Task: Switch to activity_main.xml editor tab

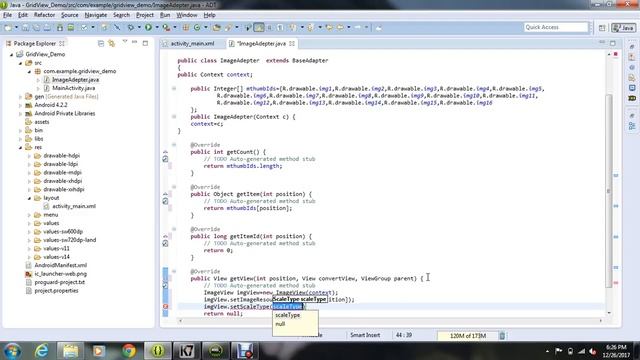Action: point(192,43)
